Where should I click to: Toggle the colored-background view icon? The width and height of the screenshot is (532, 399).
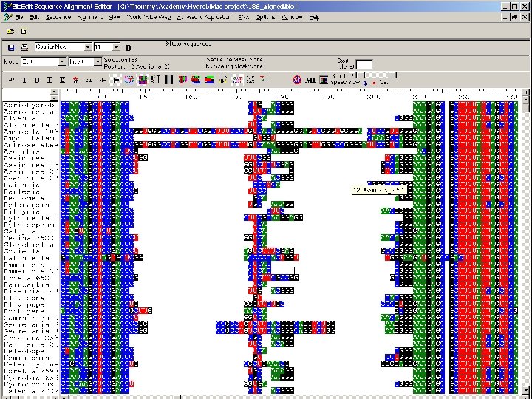click(143, 80)
